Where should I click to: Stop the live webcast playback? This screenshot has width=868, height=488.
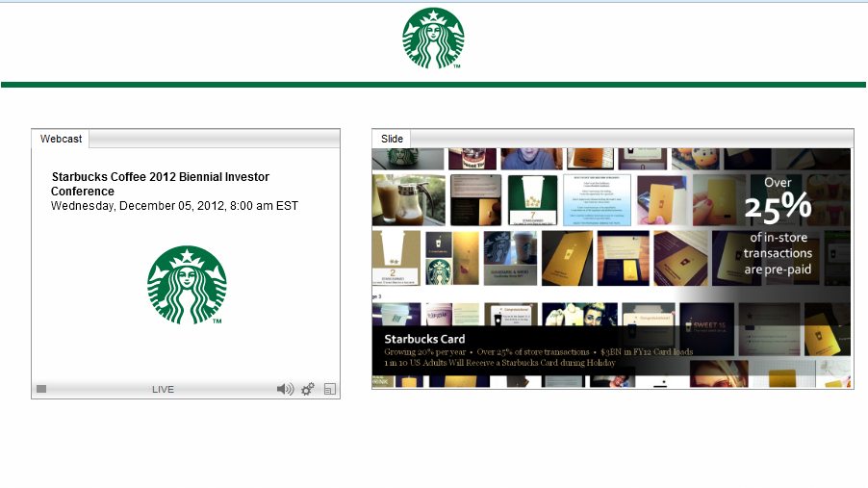[41, 389]
